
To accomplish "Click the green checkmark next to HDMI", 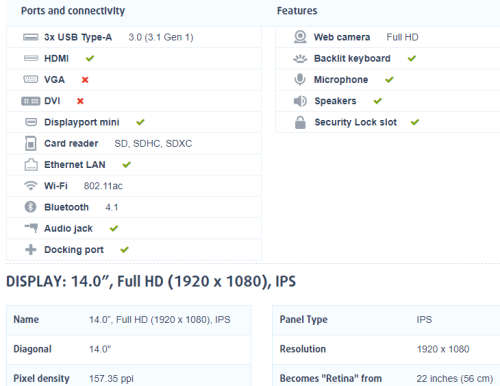I will (90, 58).
